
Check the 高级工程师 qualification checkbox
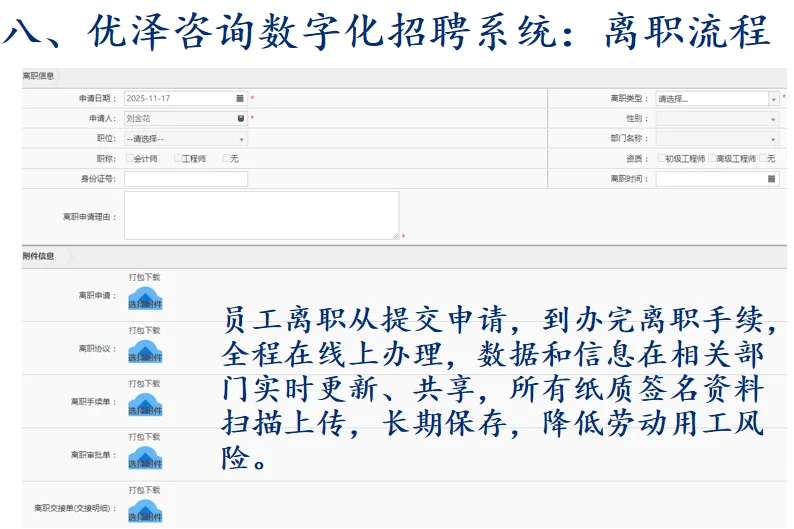tap(712, 158)
